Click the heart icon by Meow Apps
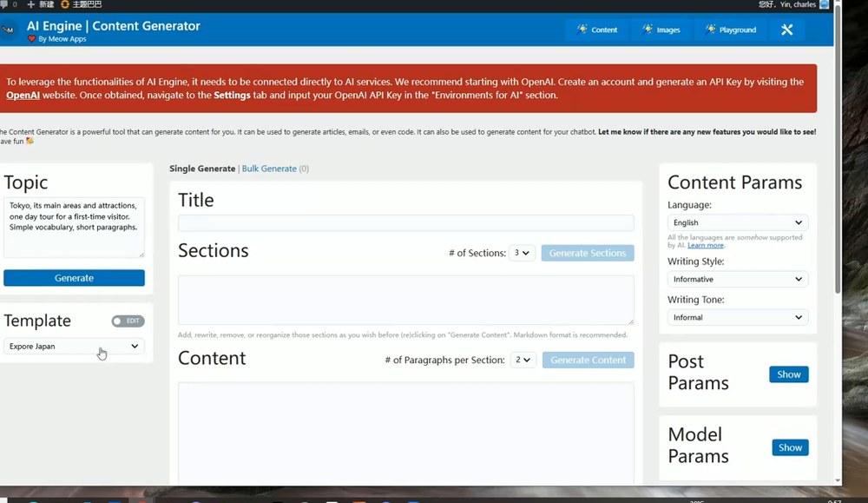 point(31,39)
